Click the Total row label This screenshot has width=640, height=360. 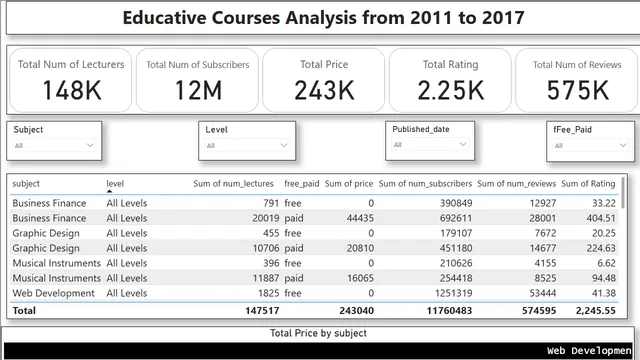24,311
